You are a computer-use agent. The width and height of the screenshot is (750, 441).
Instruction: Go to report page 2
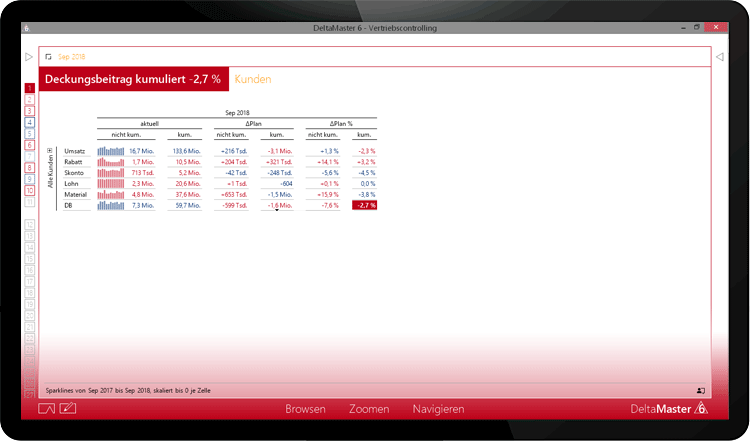pos(30,99)
